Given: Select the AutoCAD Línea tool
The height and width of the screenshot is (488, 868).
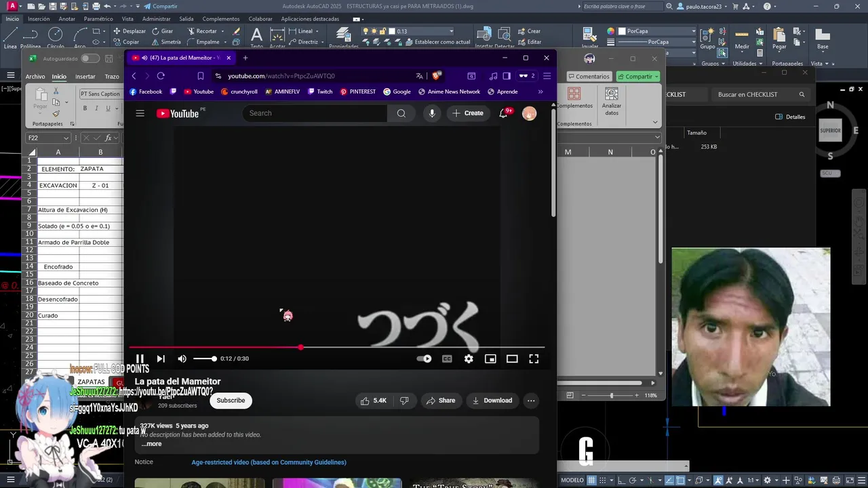Looking at the screenshot, I should point(10,38).
